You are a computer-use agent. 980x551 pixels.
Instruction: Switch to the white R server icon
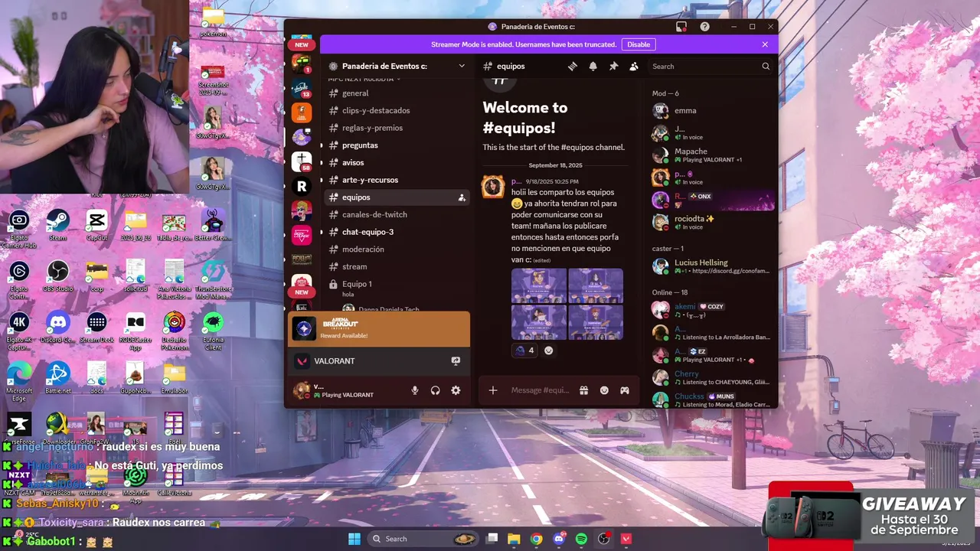(x=302, y=186)
